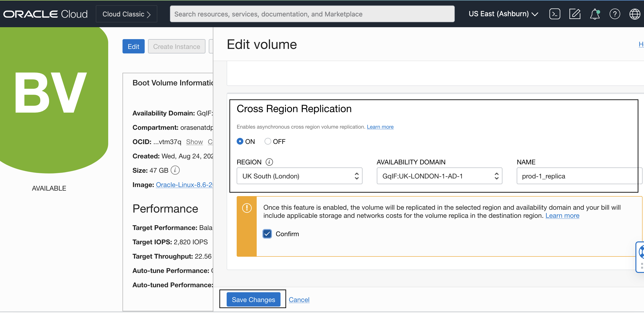Viewport: 644px width, 313px height.
Task: Select the ON replication radio button
Action: pyautogui.click(x=240, y=141)
